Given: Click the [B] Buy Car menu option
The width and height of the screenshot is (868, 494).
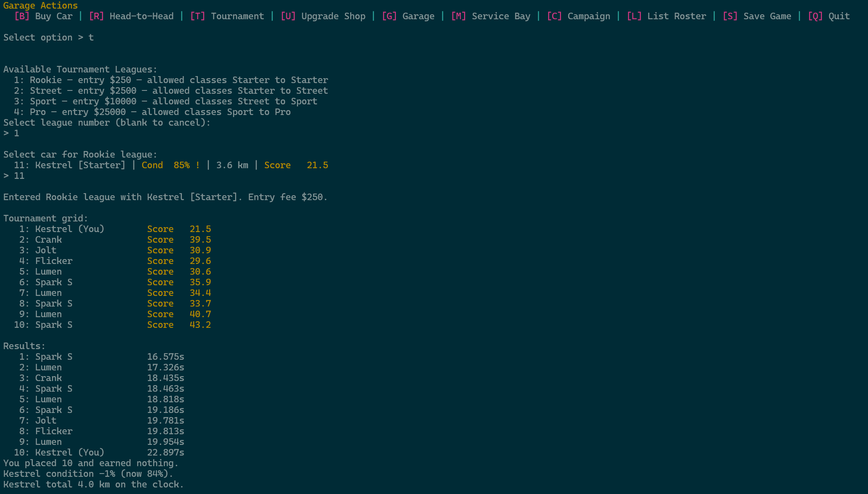Looking at the screenshot, I should [43, 16].
